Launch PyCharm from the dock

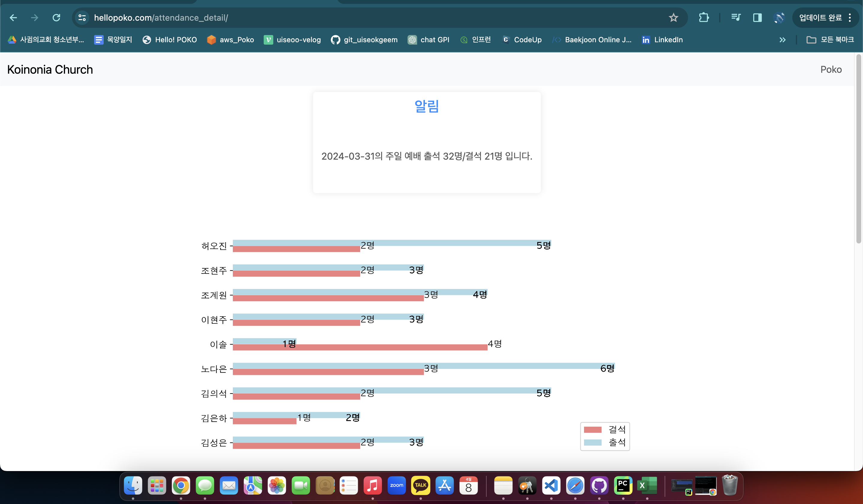[x=623, y=485]
